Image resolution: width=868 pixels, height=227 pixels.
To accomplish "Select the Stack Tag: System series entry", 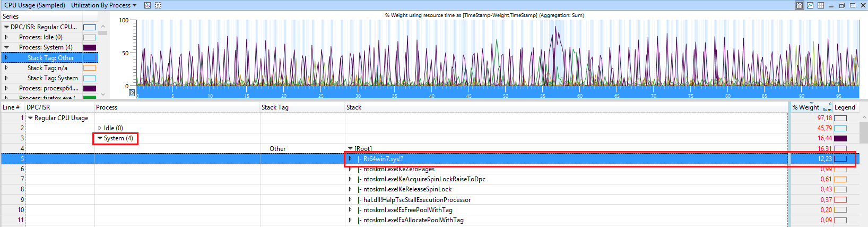I will pos(53,78).
